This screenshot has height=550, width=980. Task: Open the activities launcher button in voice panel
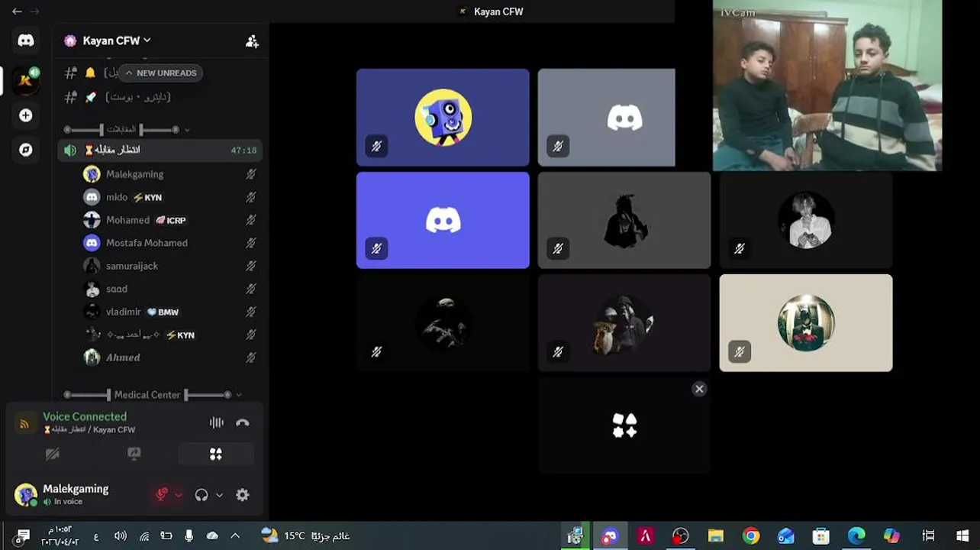tap(216, 454)
